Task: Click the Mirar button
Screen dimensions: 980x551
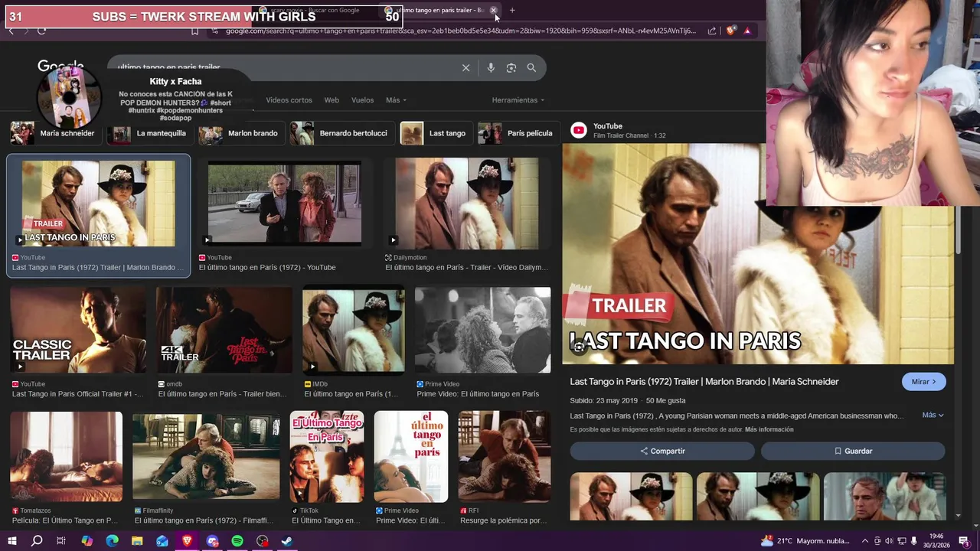Action: (923, 381)
